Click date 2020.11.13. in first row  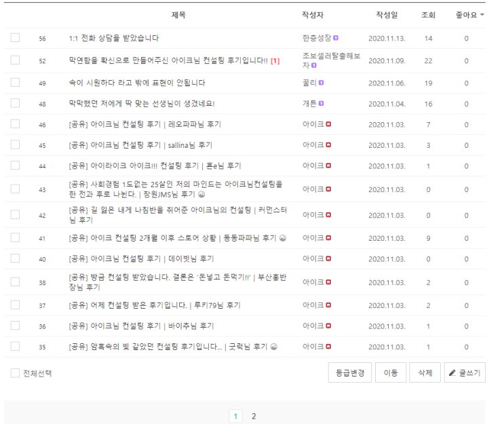(x=387, y=39)
